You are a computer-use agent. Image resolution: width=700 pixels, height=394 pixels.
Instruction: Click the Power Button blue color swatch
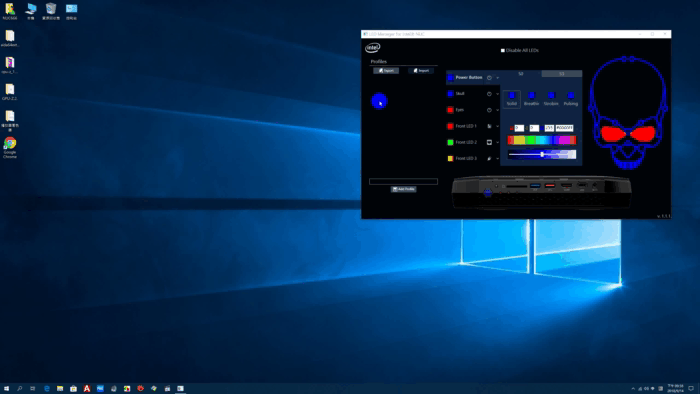(450, 78)
